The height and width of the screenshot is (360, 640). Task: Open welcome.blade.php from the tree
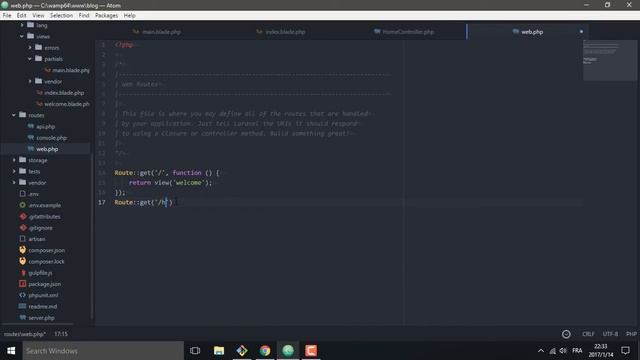click(x=67, y=104)
